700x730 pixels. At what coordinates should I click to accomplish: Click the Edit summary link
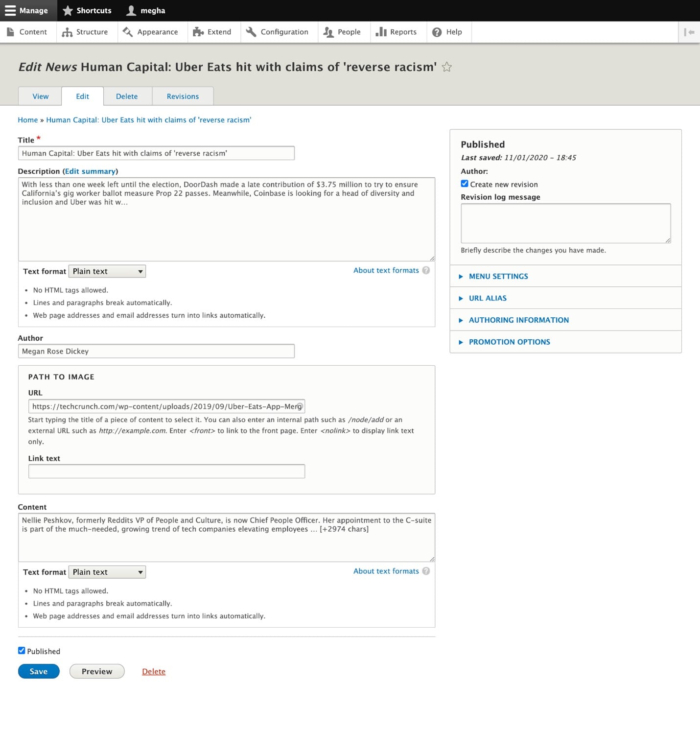[91, 171]
